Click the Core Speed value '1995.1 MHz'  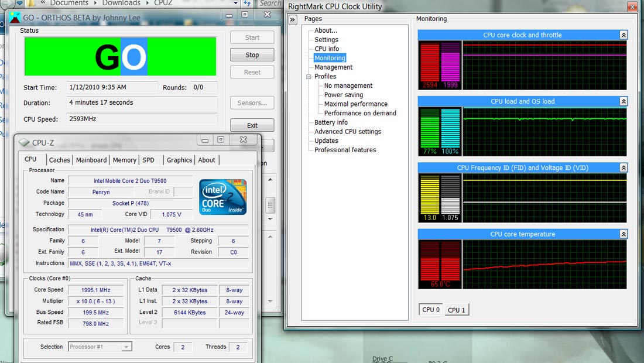95,290
